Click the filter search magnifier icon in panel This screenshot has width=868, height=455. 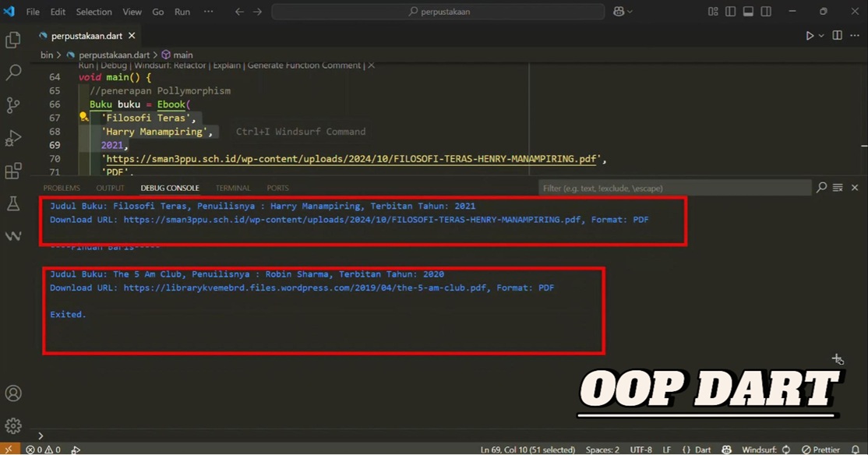821,188
